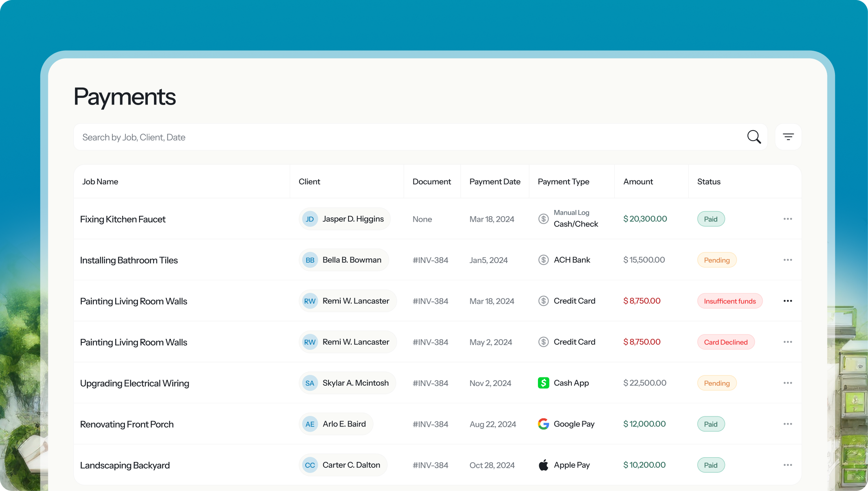Click #INV-384 document in Bella B. Bowman row
Screen dimensions: 868x491
(430, 260)
